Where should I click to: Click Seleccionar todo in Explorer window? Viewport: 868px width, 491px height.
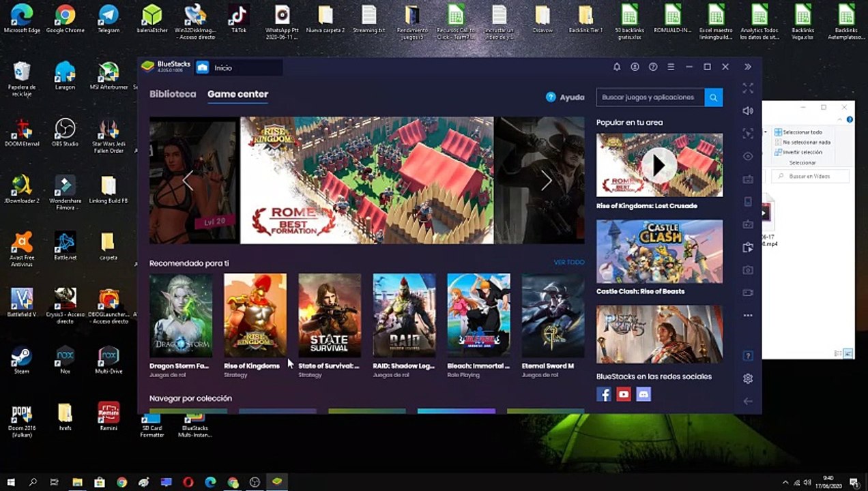point(798,132)
